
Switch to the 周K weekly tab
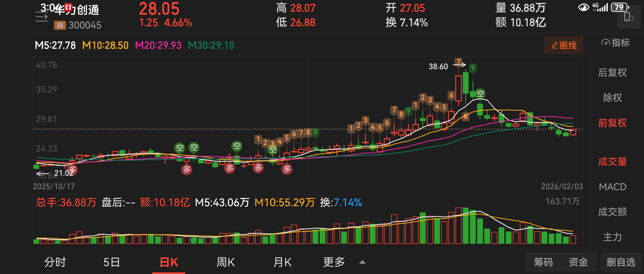(x=225, y=262)
